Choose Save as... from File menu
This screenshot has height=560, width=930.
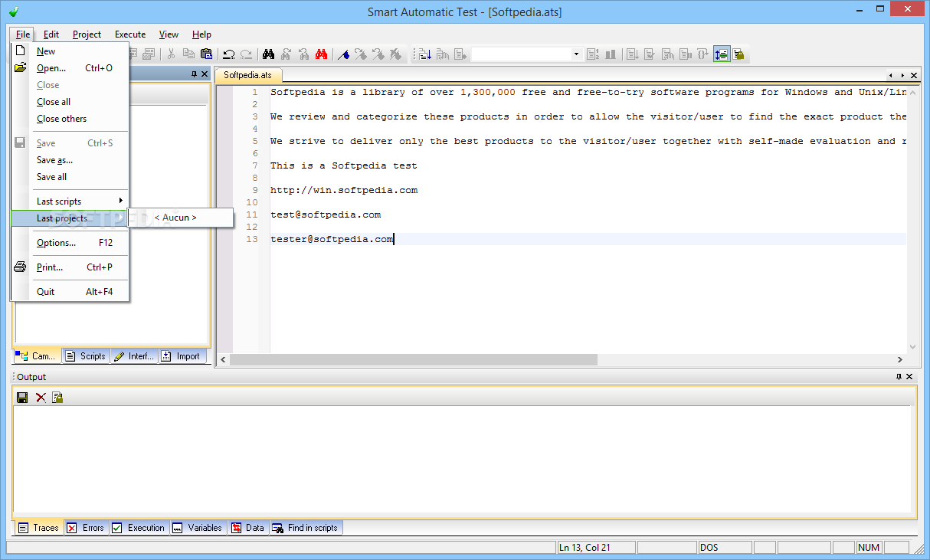coord(70,160)
